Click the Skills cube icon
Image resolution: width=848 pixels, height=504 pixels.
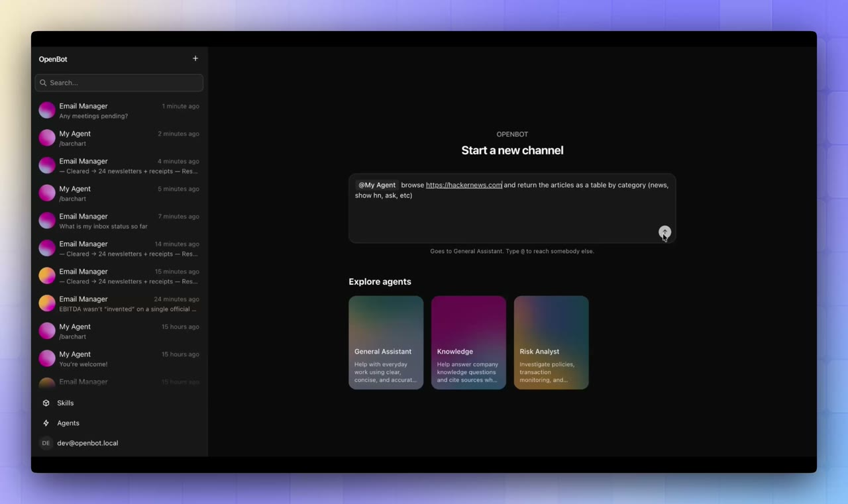pyautogui.click(x=46, y=403)
